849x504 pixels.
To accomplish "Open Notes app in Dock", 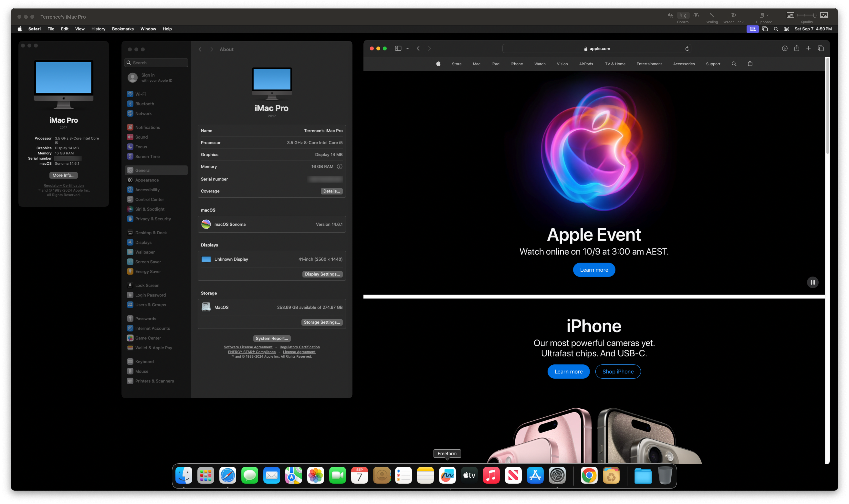I will [425, 475].
